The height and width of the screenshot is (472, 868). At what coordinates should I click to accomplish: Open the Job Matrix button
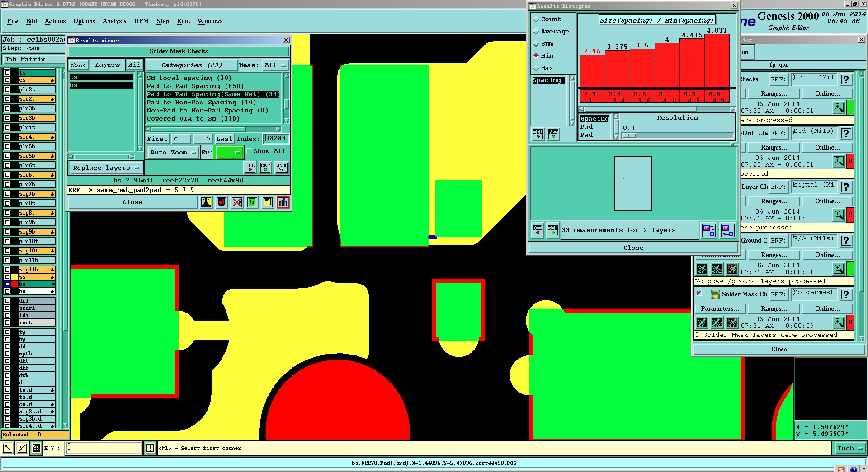[x=34, y=60]
